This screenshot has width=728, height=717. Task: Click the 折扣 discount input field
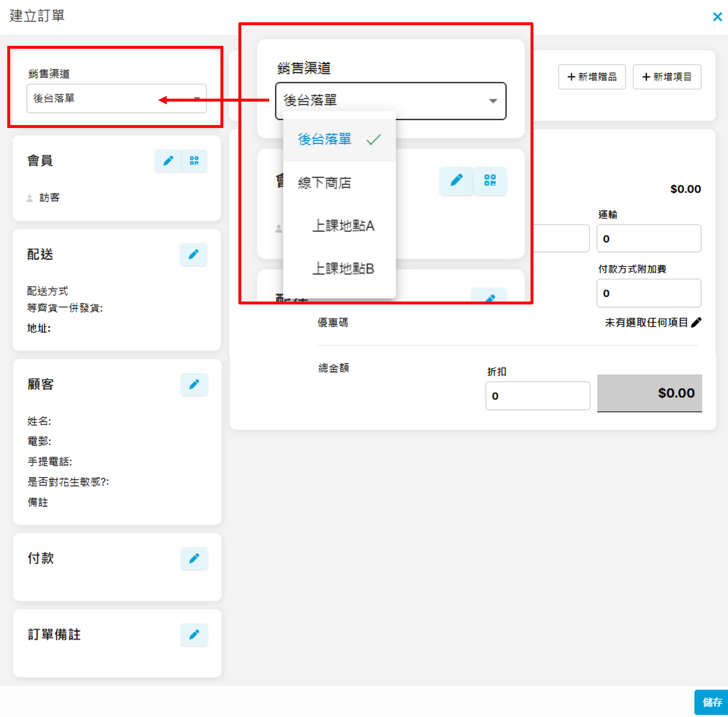pos(537,396)
